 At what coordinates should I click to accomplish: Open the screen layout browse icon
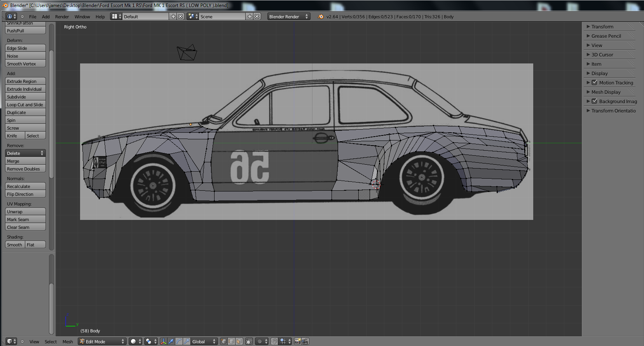pos(116,16)
